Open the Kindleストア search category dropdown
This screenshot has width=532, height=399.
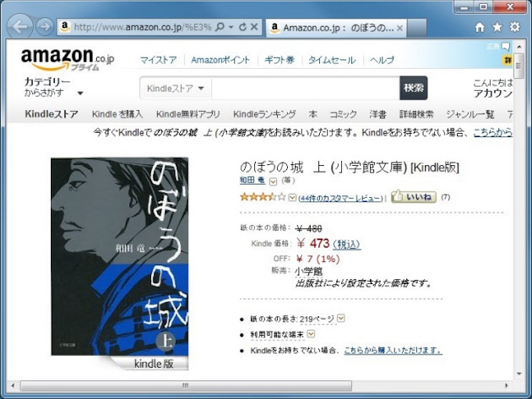tap(176, 88)
